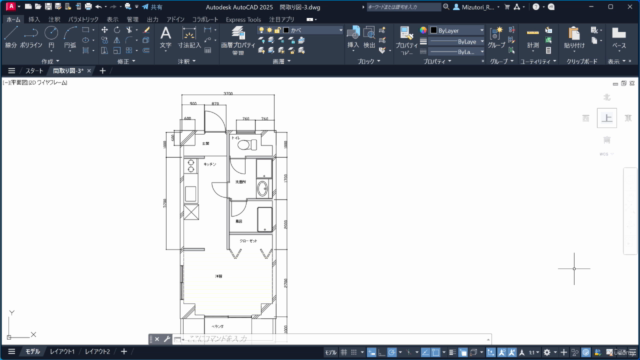
Task: Select the Trim tool in Modify panel
Action: (129, 30)
